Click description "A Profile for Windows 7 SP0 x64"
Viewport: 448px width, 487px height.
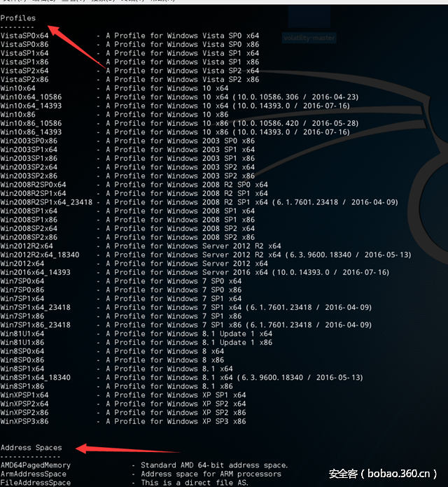click(174, 281)
